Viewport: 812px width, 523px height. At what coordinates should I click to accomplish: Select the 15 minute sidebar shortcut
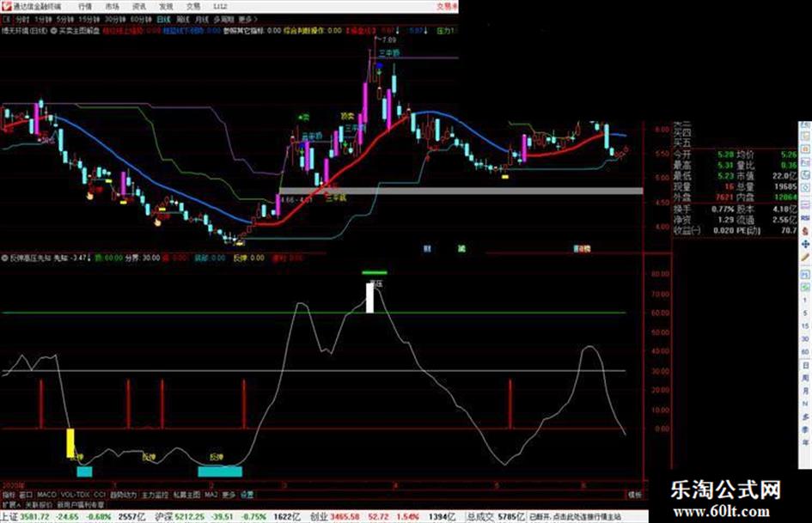pyautogui.click(x=805, y=326)
